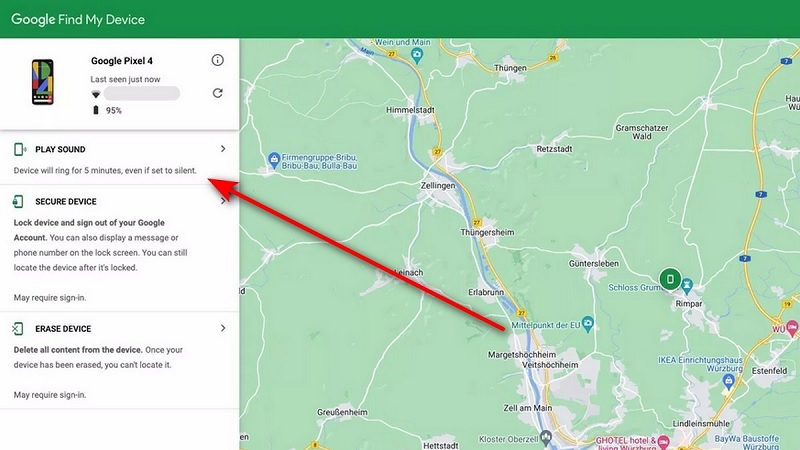Click the Google Pixel 4 phone thumbnail
This screenshot has width=800, height=450.
(x=42, y=82)
